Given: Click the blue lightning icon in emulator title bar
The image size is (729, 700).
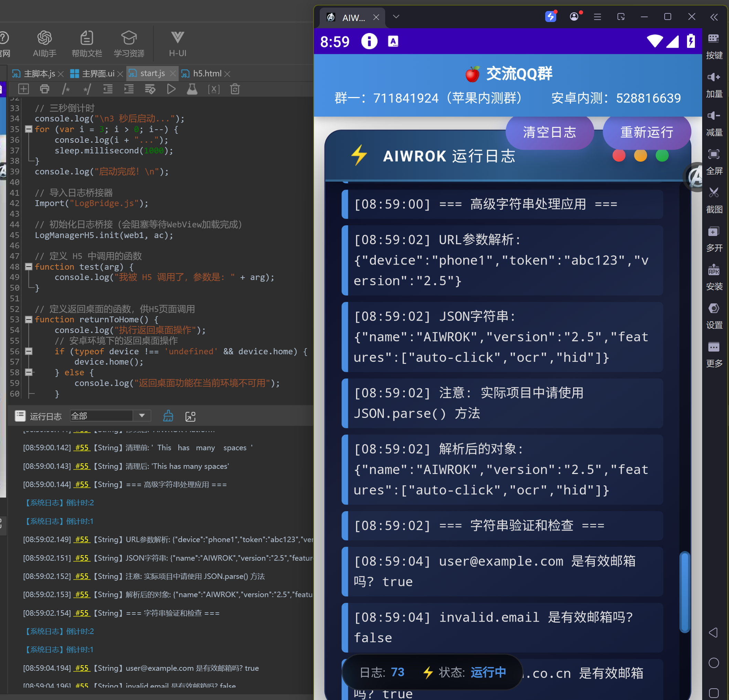Looking at the screenshot, I should click(x=550, y=17).
